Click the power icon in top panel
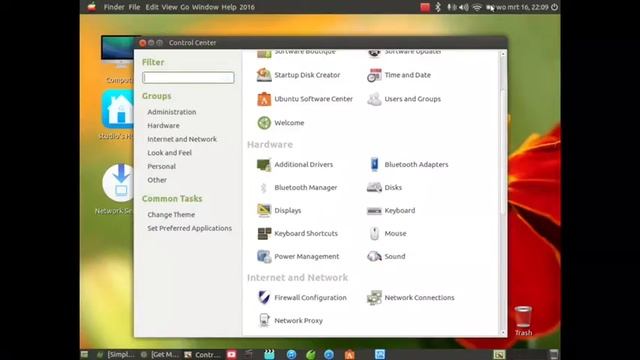Image resolution: width=640 pixels, height=360 pixels. tap(554, 7)
